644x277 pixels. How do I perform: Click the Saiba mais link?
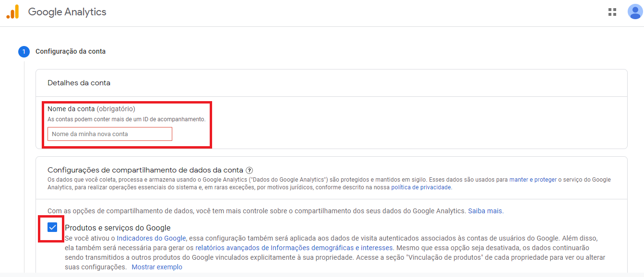pos(486,211)
